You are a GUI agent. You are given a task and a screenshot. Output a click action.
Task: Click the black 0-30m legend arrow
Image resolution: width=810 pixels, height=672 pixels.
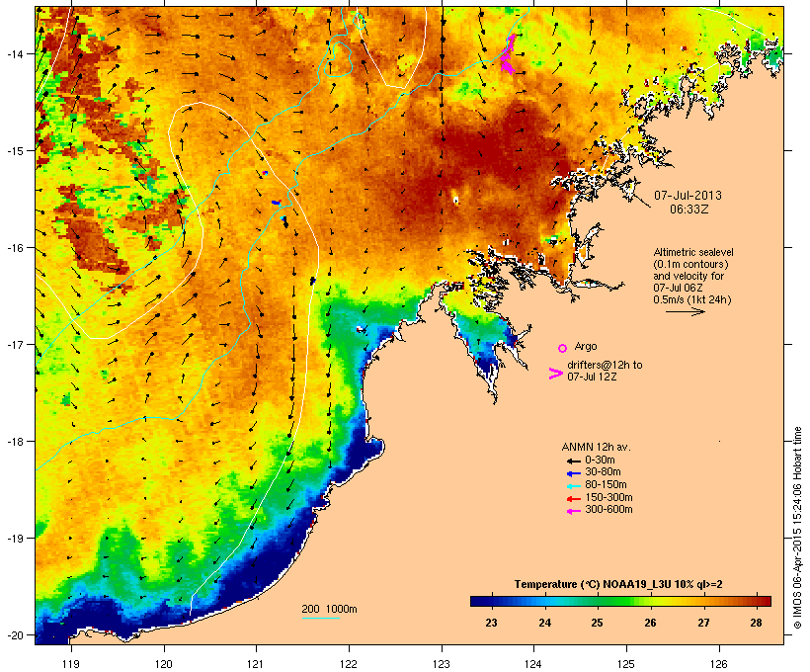(574, 461)
